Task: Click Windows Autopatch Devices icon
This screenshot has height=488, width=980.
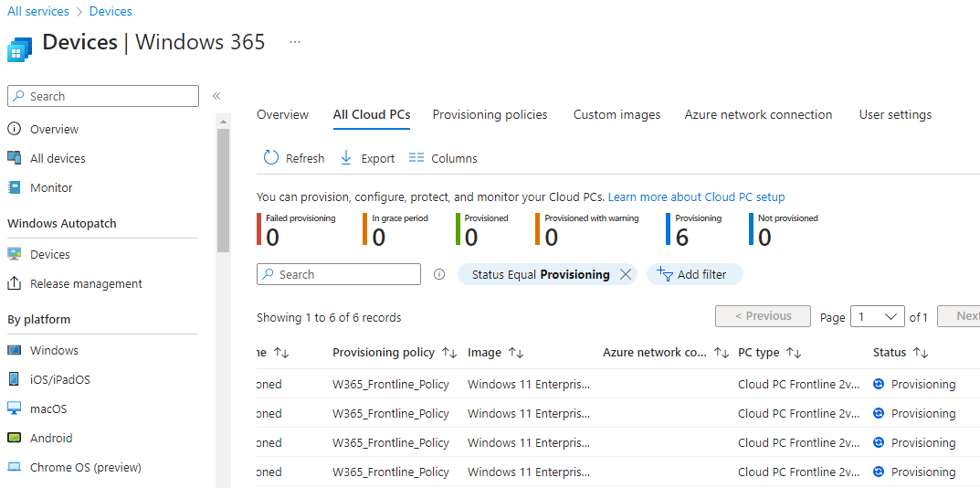Action: (14, 254)
